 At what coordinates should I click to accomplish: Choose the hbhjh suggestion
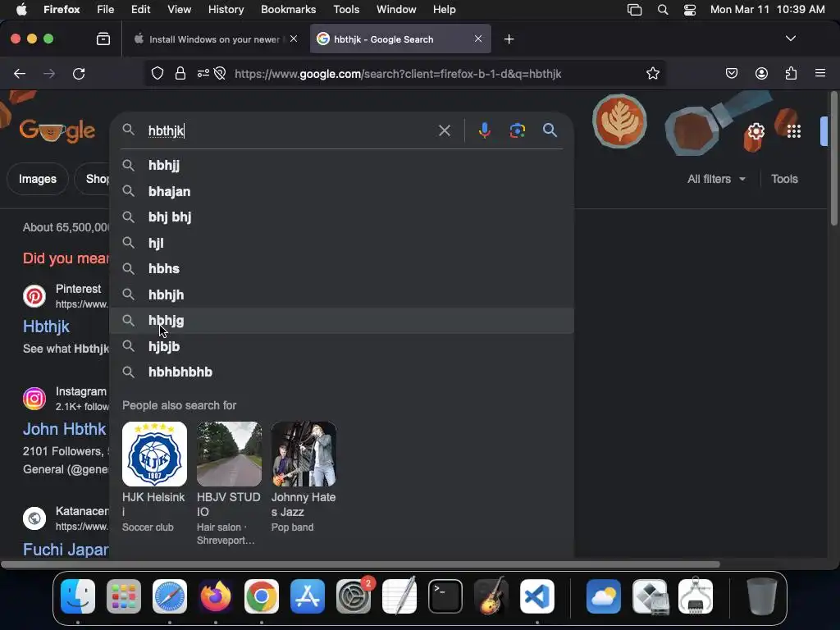[x=342, y=294]
